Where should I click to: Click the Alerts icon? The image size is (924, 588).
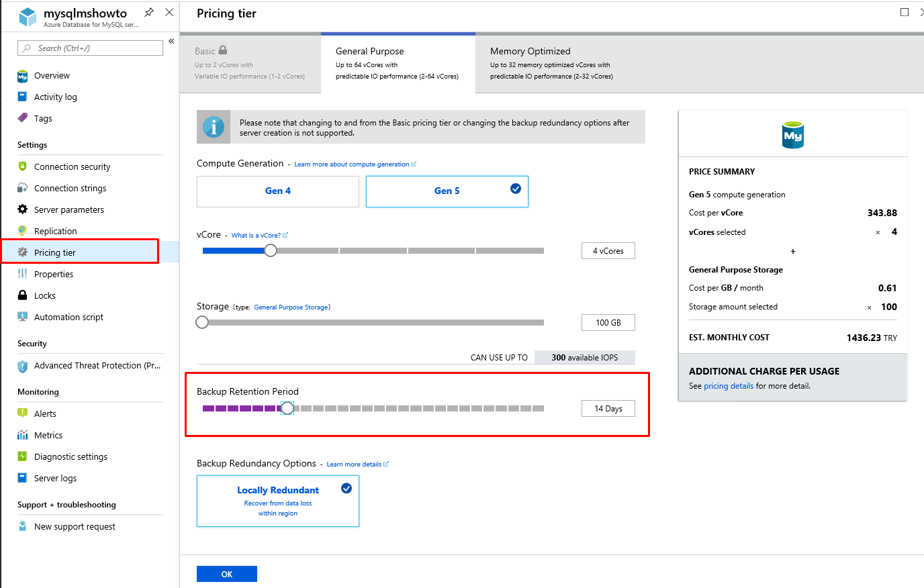coord(23,413)
